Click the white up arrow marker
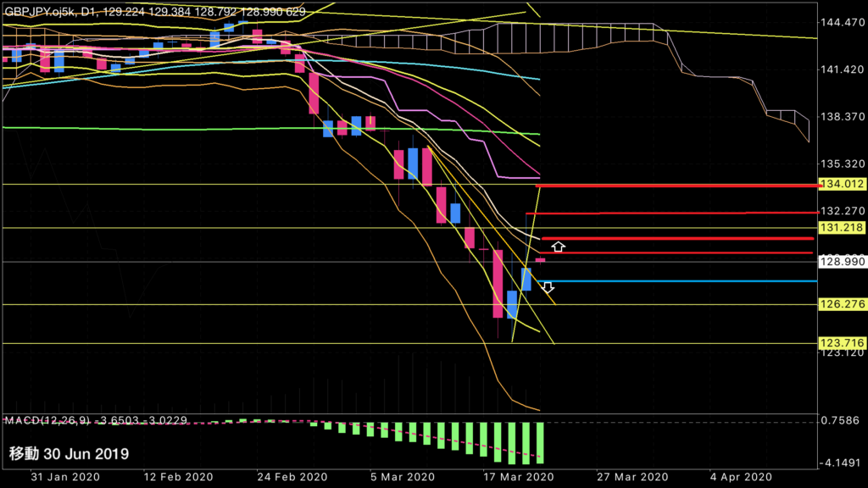The height and width of the screenshot is (488, 868). (x=558, y=247)
